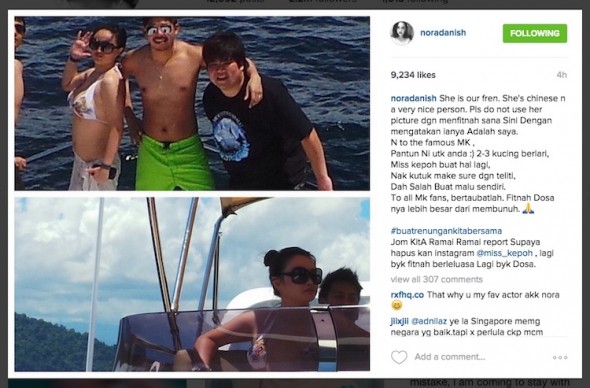Click the 4h post timestamp
This screenshot has width=590, height=388.
tap(561, 75)
